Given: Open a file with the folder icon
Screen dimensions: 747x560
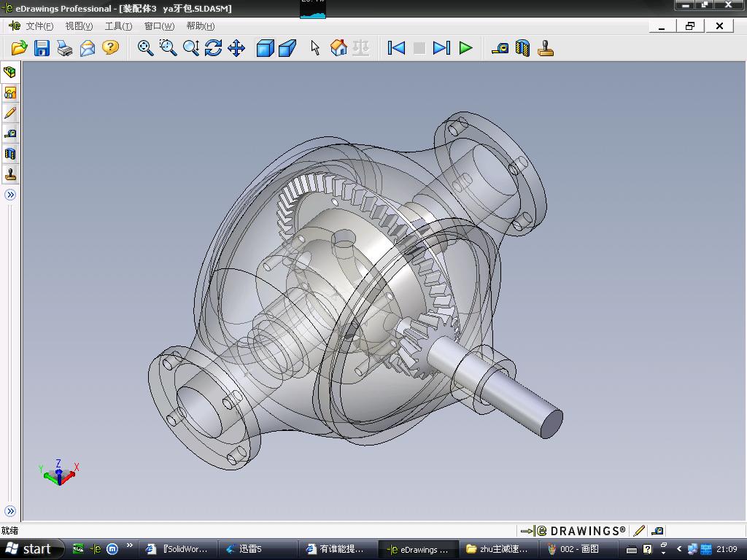Looking at the screenshot, I should [19, 47].
